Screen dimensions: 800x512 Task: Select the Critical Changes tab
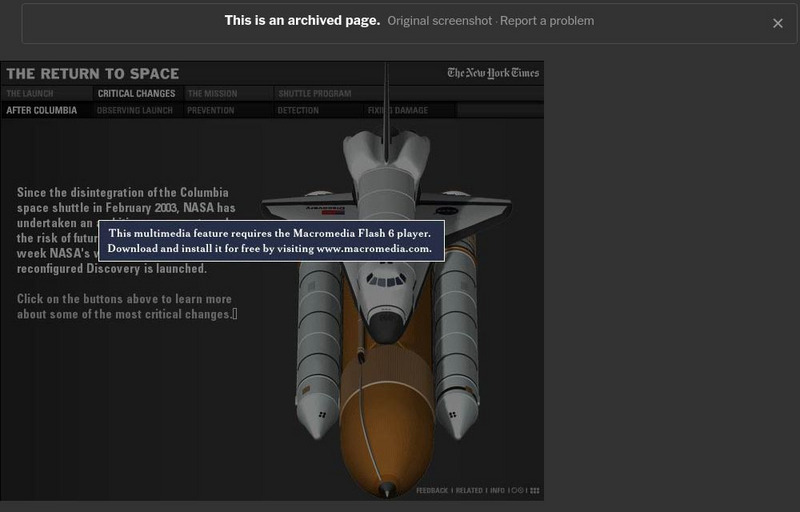point(136,94)
